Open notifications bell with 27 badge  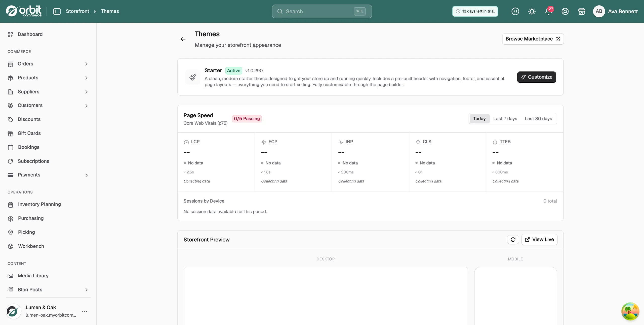tap(549, 11)
